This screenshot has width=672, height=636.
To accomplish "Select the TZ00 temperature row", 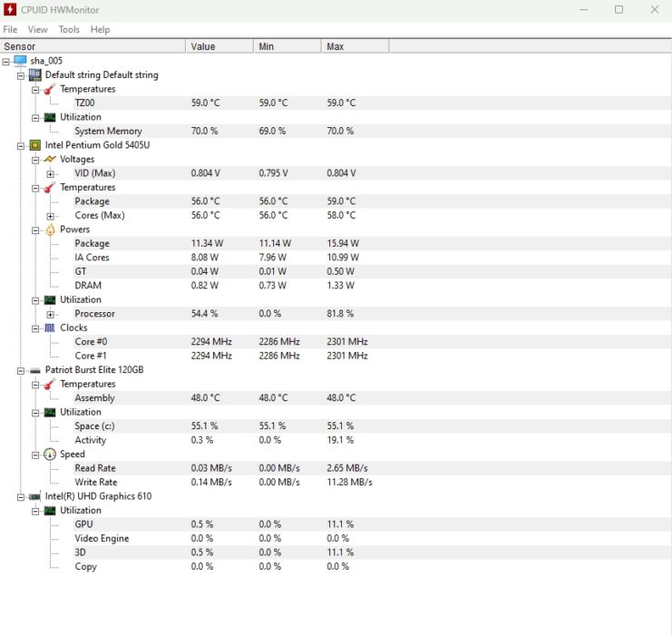I will (x=373, y=103).
